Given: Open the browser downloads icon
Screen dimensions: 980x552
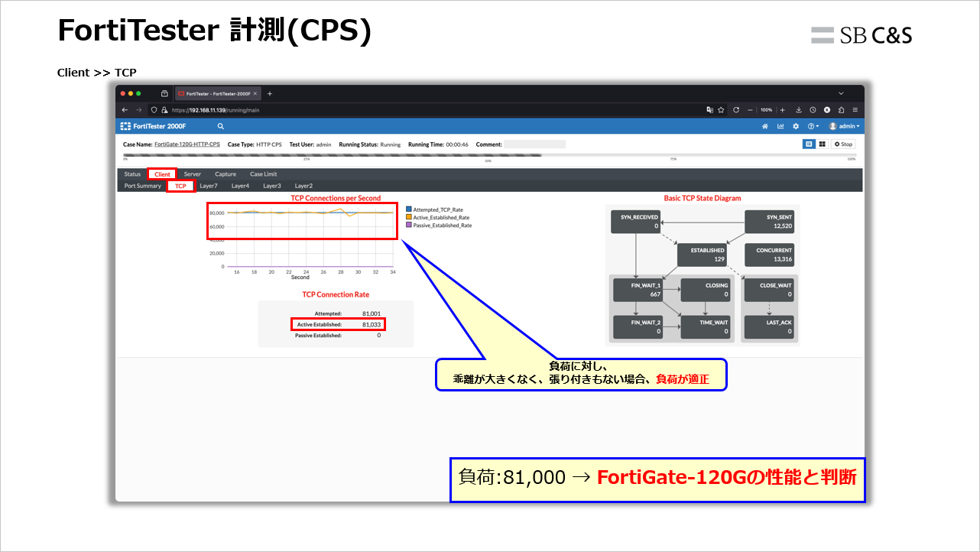Looking at the screenshot, I should 798,110.
